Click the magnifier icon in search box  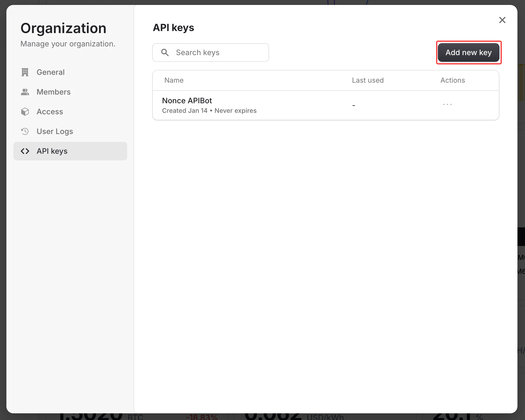pos(165,52)
